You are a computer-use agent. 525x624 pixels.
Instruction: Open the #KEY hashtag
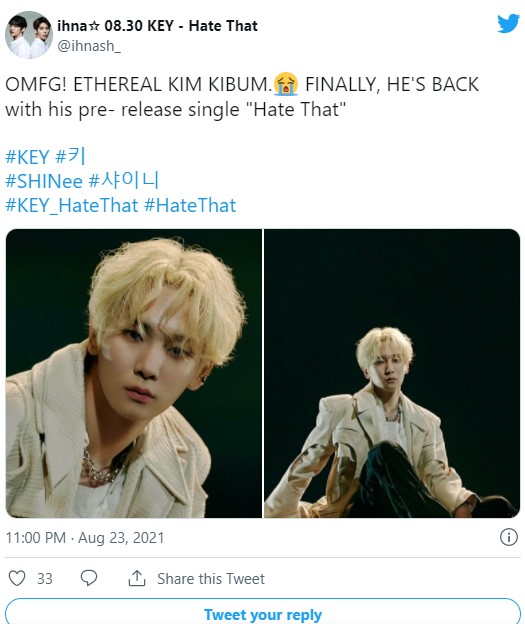click(27, 157)
